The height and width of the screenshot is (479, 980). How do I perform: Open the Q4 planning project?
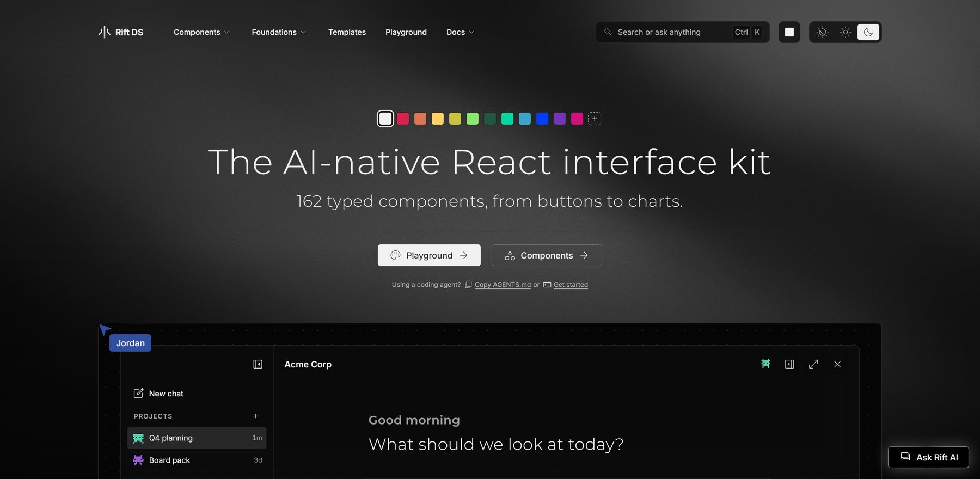click(197, 438)
